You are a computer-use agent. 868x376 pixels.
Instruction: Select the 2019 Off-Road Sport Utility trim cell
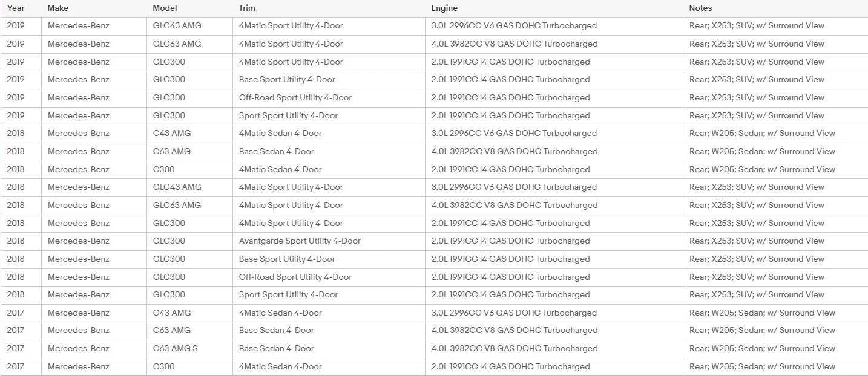pyautogui.click(x=295, y=98)
